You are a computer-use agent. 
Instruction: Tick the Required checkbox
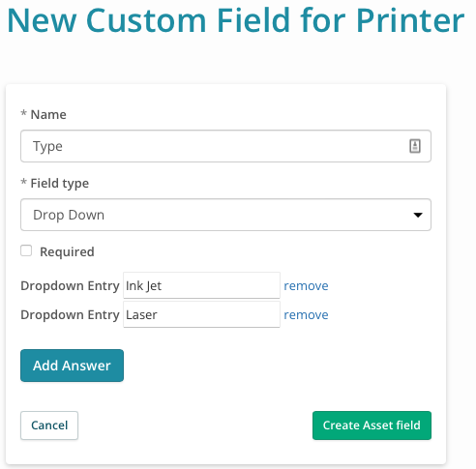tap(26, 250)
